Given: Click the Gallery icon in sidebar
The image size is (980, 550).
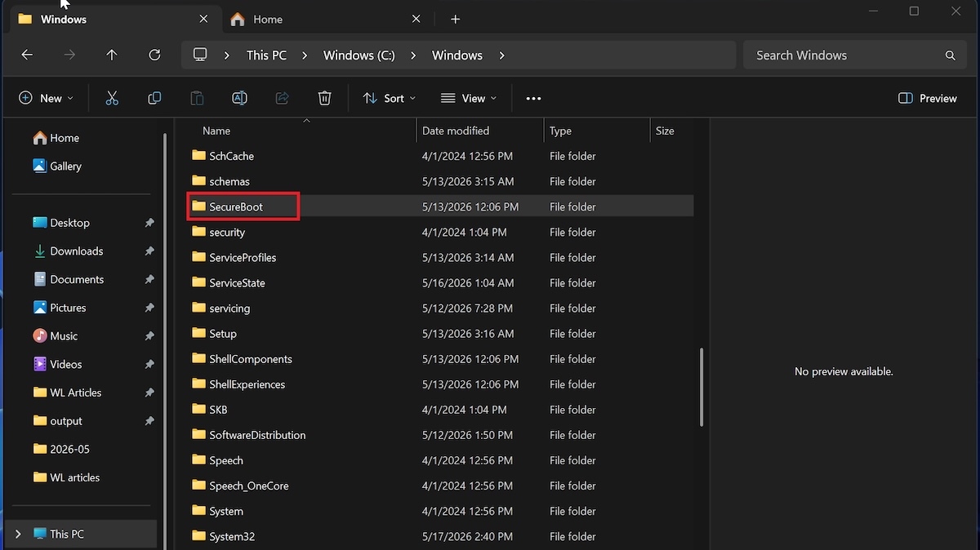Looking at the screenshot, I should tap(39, 166).
